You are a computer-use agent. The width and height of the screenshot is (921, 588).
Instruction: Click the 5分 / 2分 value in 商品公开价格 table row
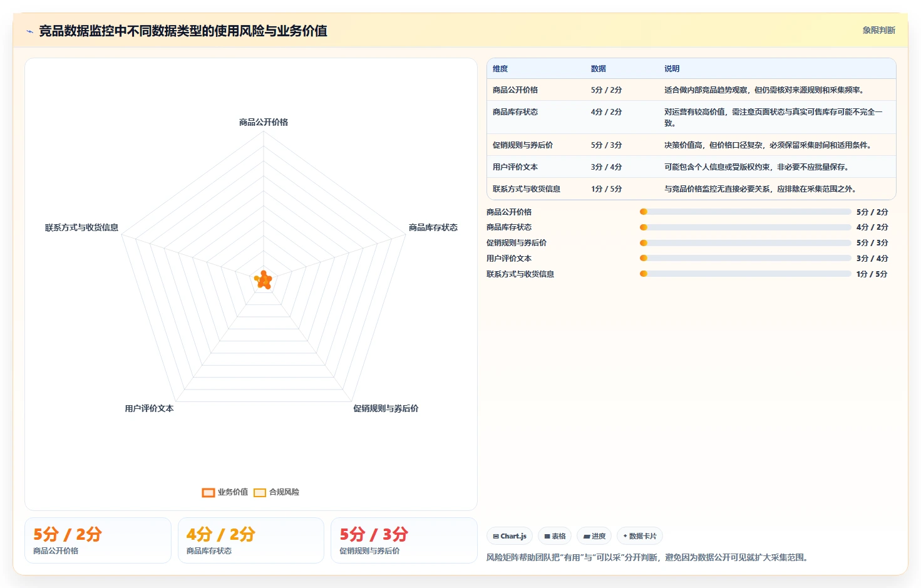[607, 90]
